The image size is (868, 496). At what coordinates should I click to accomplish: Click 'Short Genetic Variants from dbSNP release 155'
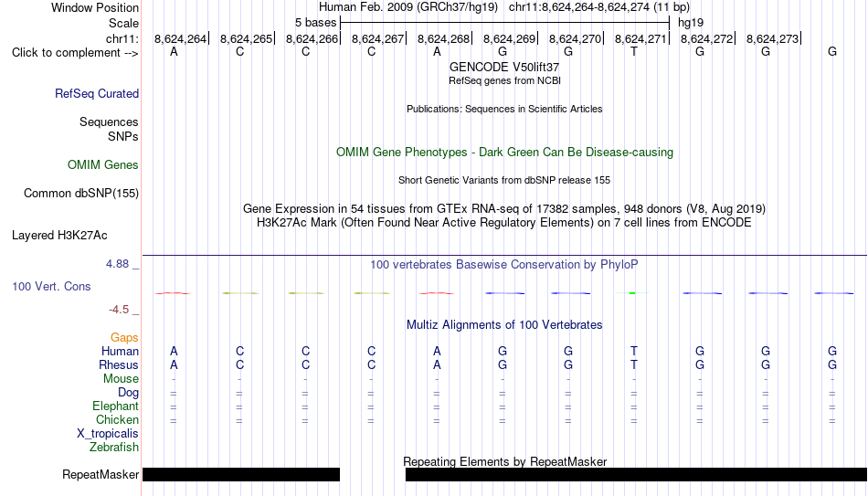coord(504,181)
